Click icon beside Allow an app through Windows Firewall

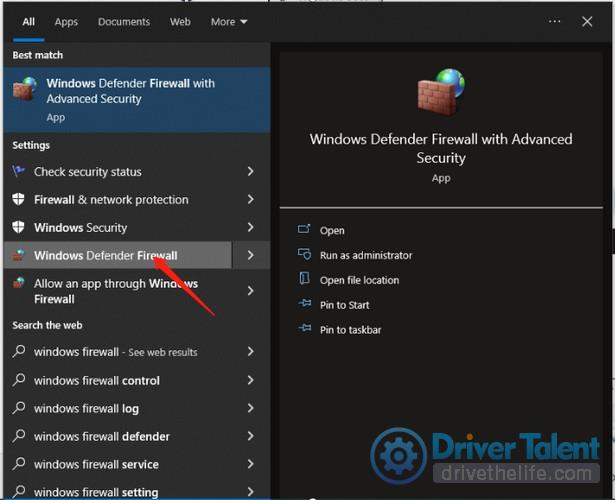[18, 282]
